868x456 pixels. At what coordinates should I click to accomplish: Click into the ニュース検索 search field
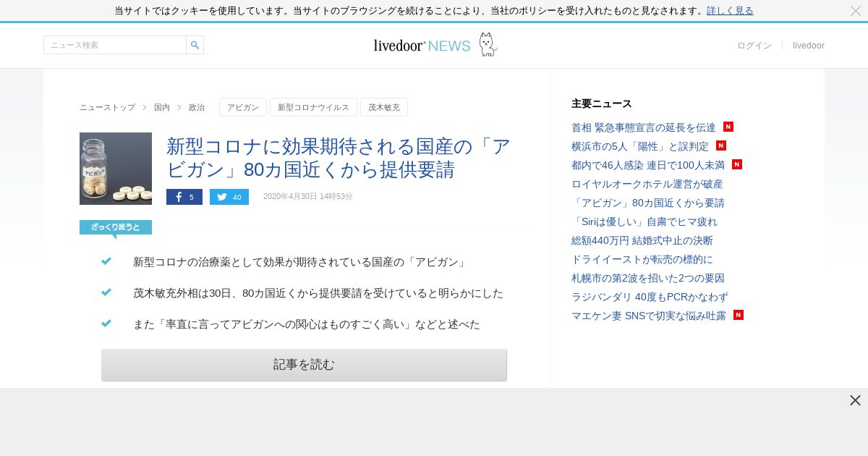[115, 45]
